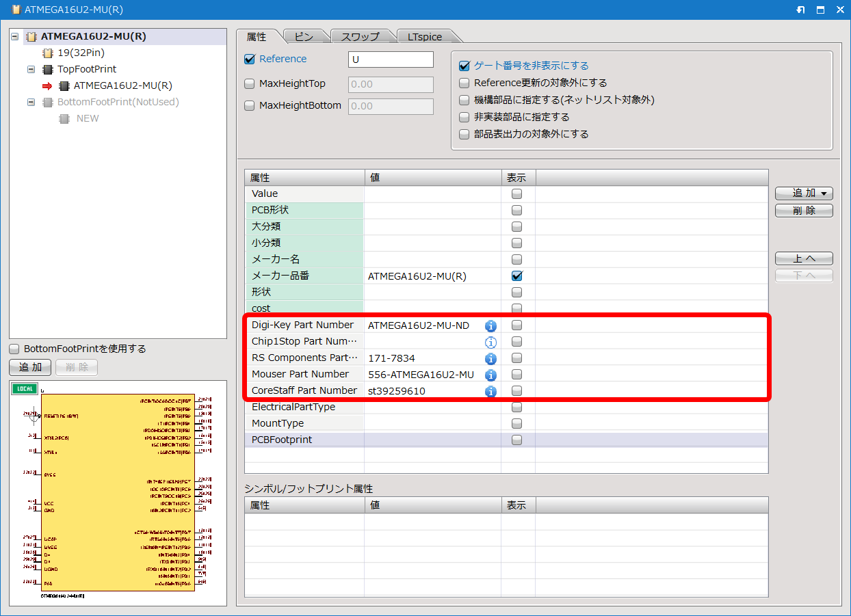Open the 追加 dropdown button
Screen dimensions: 851x616
[804, 193]
